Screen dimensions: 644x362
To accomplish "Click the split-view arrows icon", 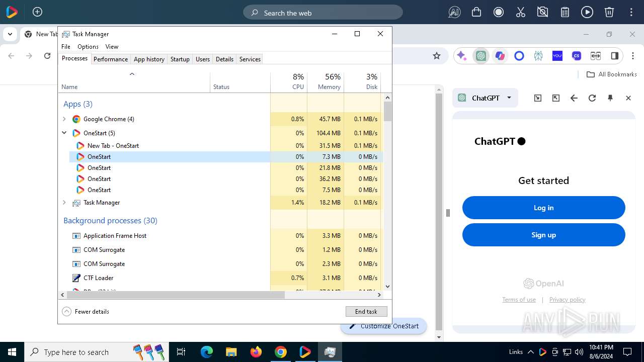I will [x=596, y=56].
